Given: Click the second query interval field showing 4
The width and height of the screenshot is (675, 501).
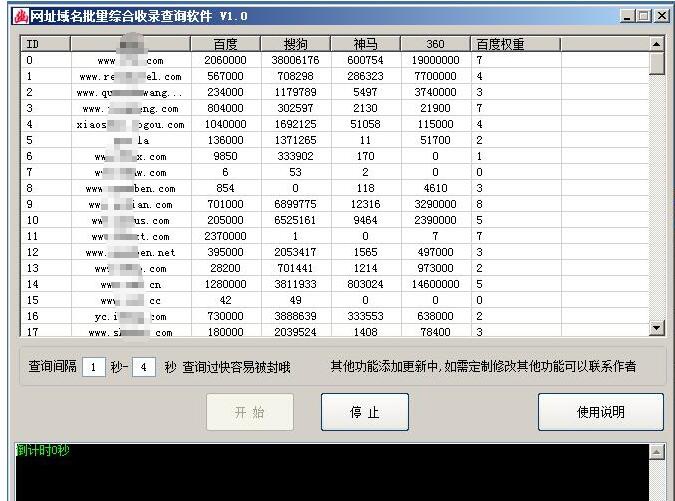Looking at the screenshot, I should click(144, 367).
